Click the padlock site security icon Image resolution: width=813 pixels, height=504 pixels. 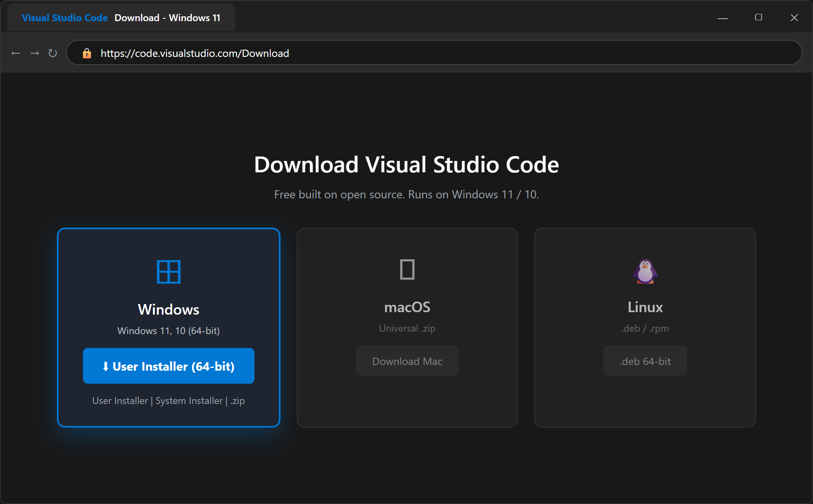click(x=87, y=53)
